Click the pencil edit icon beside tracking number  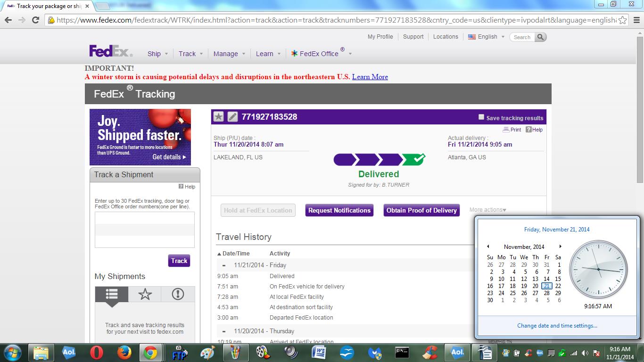(x=232, y=117)
